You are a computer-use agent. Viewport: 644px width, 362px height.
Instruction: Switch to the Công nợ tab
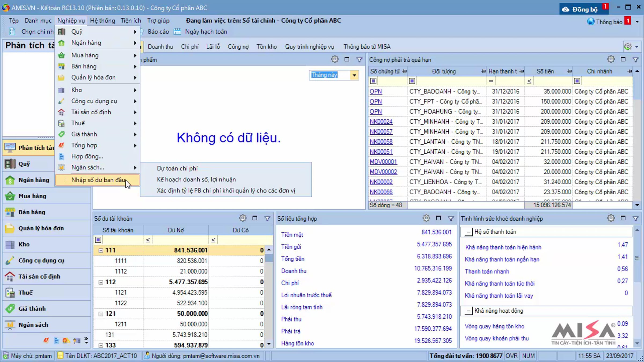tap(238, 47)
